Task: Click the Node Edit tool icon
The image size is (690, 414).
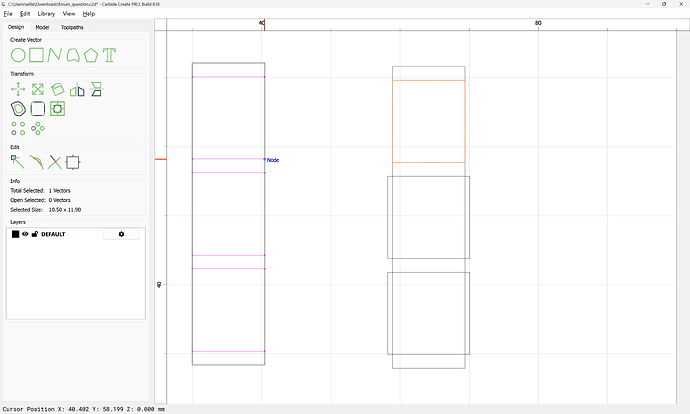Action: point(18,161)
